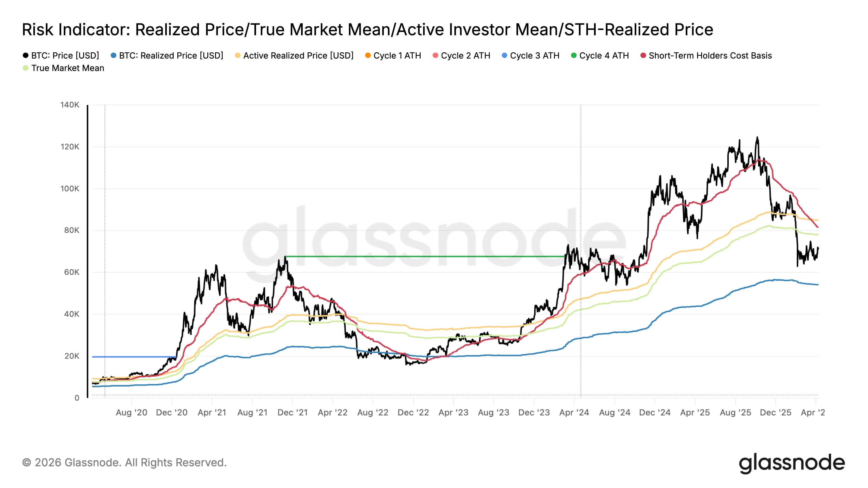Click the Aug '25 x-axis tick label
Image resolution: width=868 pixels, height=488 pixels.
point(735,413)
